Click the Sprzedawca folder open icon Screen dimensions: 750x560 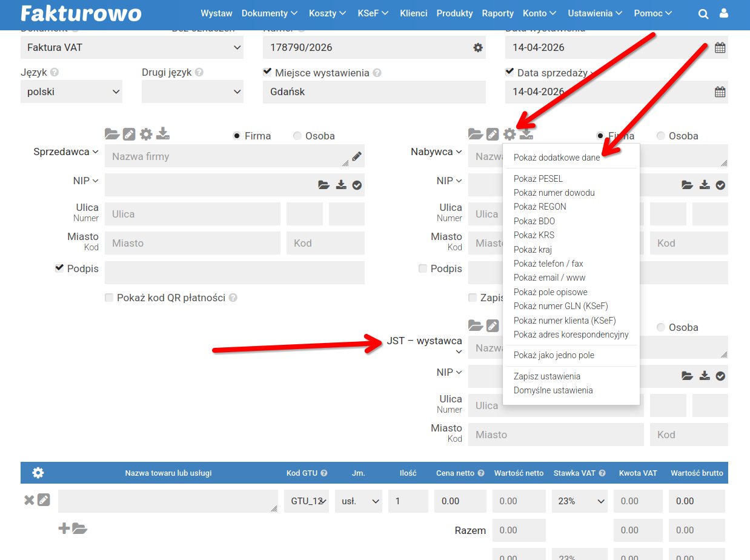[x=111, y=134]
